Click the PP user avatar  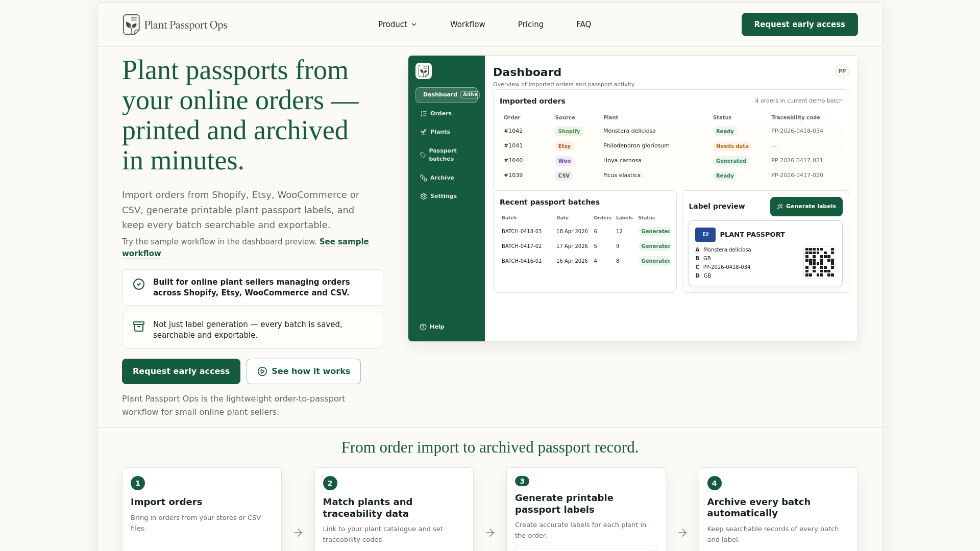pos(842,71)
